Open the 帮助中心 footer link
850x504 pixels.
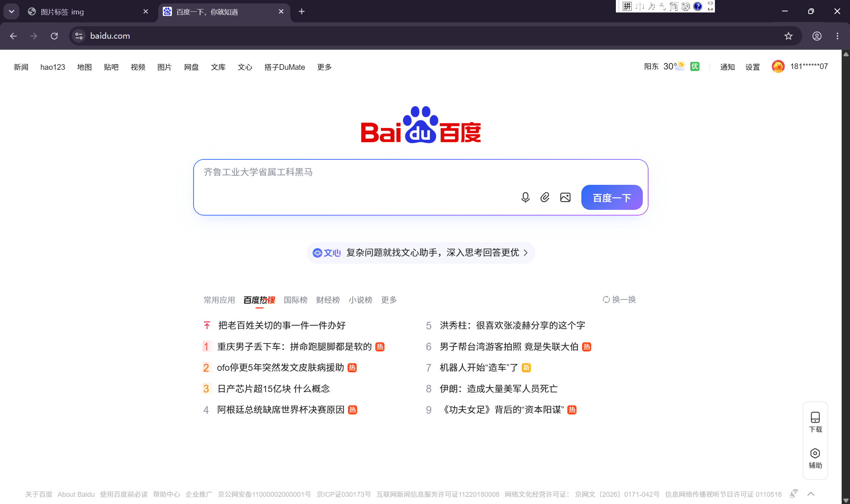click(x=167, y=494)
